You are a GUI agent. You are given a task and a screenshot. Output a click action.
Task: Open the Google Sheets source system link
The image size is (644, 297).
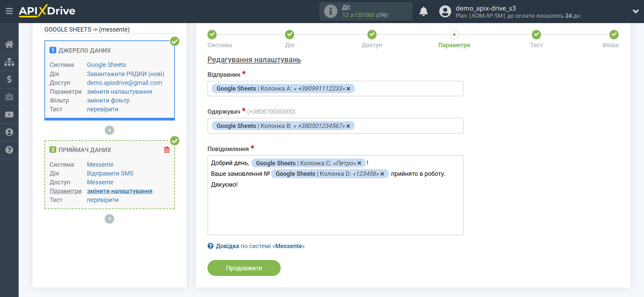tap(106, 65)
